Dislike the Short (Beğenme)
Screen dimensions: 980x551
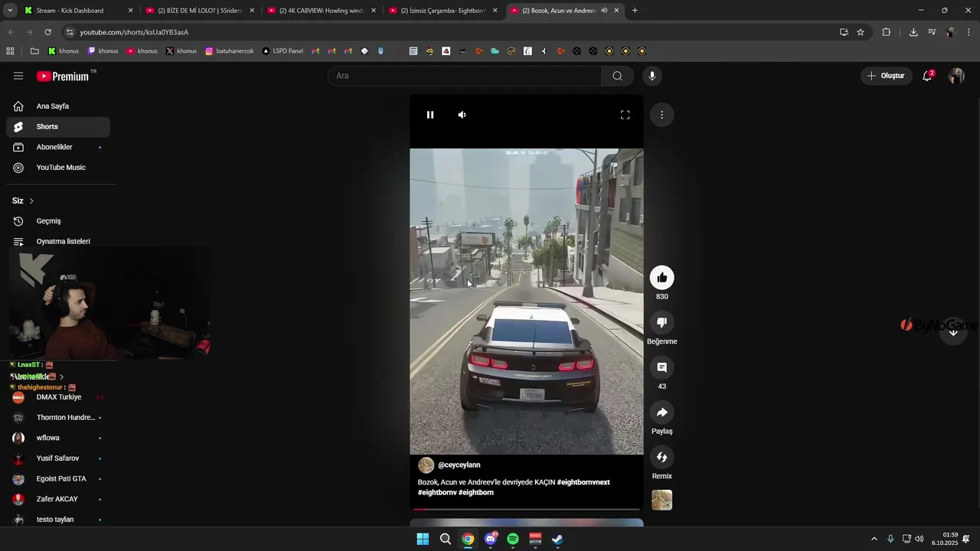click(x=661, y=322)
